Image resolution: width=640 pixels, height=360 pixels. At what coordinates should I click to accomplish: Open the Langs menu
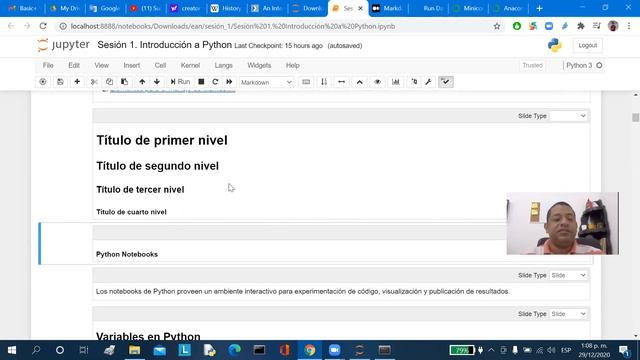223,65
